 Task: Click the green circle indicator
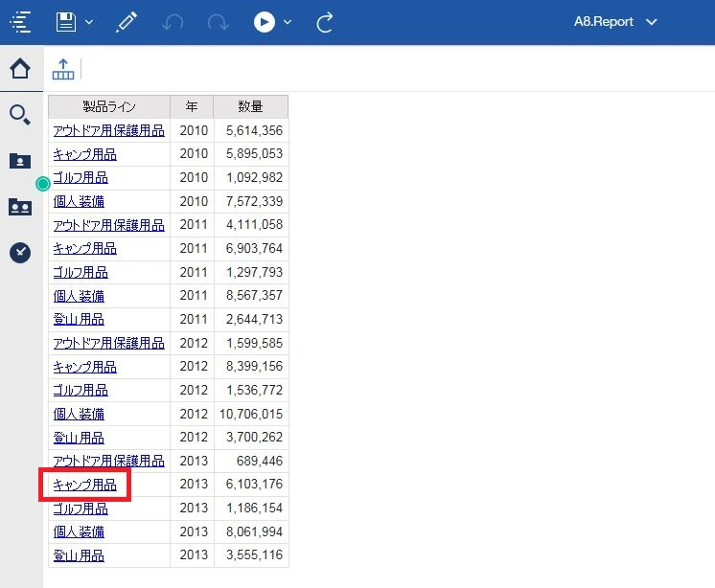pyautogui.click(x=43, y=184)
